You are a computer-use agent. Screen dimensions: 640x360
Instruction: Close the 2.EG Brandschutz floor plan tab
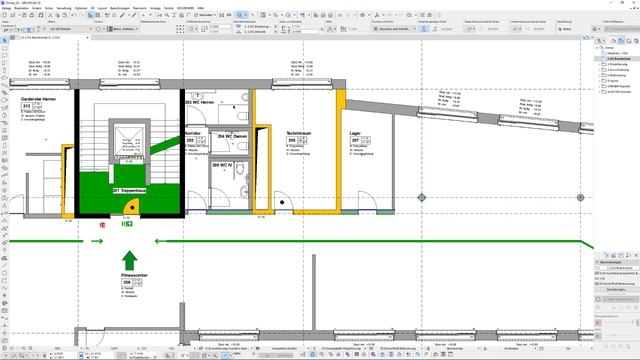pos(87,37)
